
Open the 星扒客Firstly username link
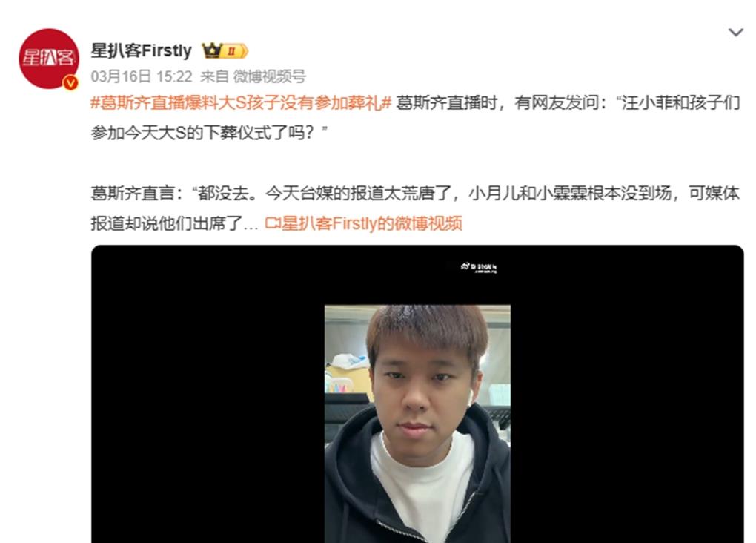point(142,50)
